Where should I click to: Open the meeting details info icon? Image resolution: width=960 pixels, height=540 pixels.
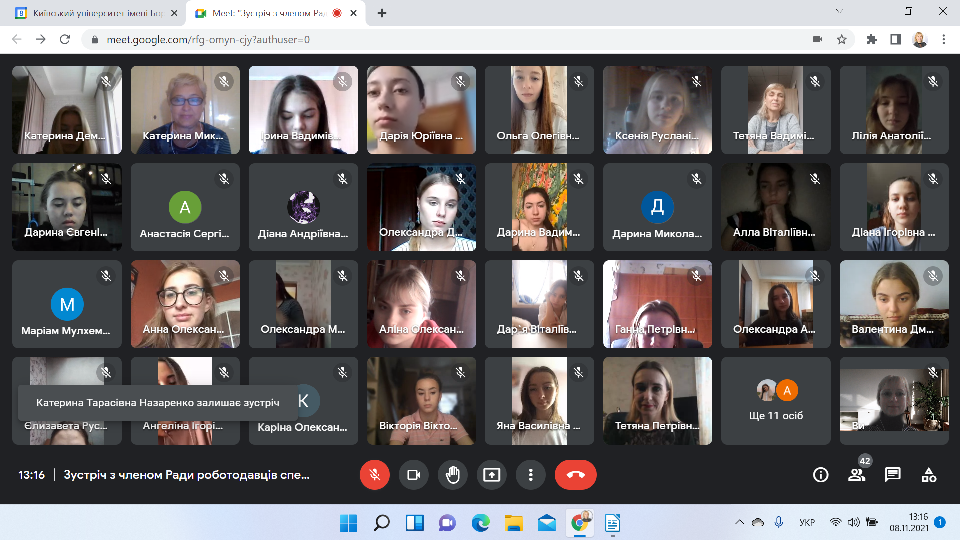coord(821,475)
